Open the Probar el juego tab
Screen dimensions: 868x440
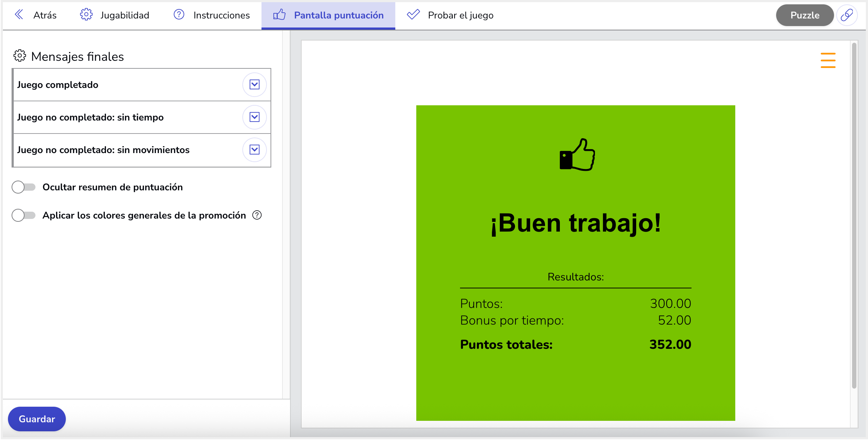(450, 15)
